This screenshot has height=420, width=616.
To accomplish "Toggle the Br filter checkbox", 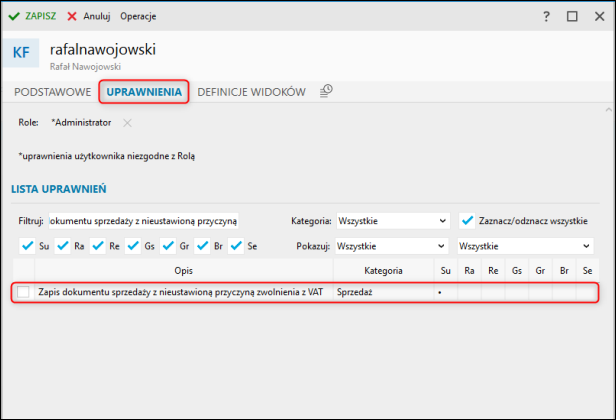I will click(202, 246).
